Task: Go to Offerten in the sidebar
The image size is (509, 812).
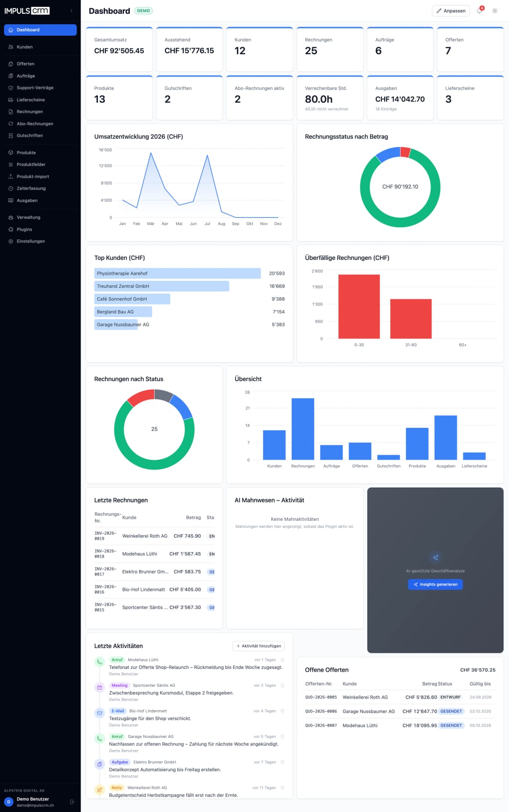Action: pyautogui.click(x=40, y=64)
